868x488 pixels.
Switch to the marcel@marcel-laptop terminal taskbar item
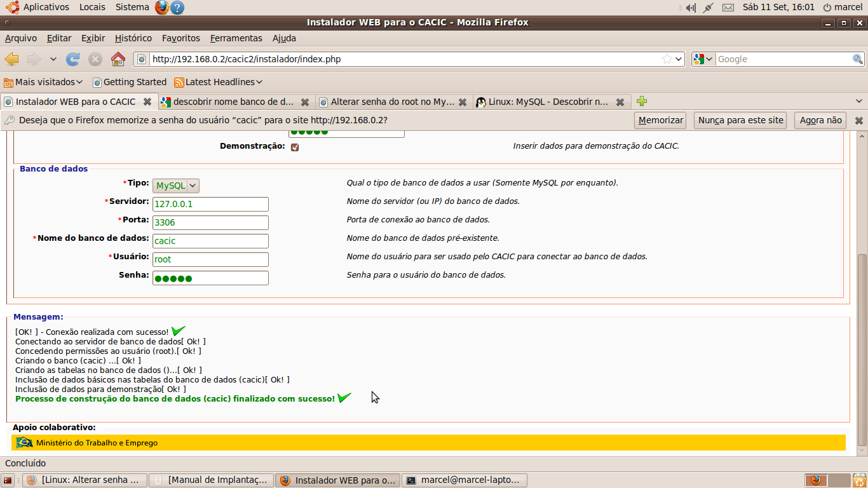coord(465,480)
